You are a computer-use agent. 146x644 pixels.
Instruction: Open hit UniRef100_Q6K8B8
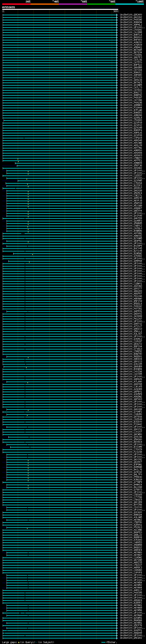[131, 67]
